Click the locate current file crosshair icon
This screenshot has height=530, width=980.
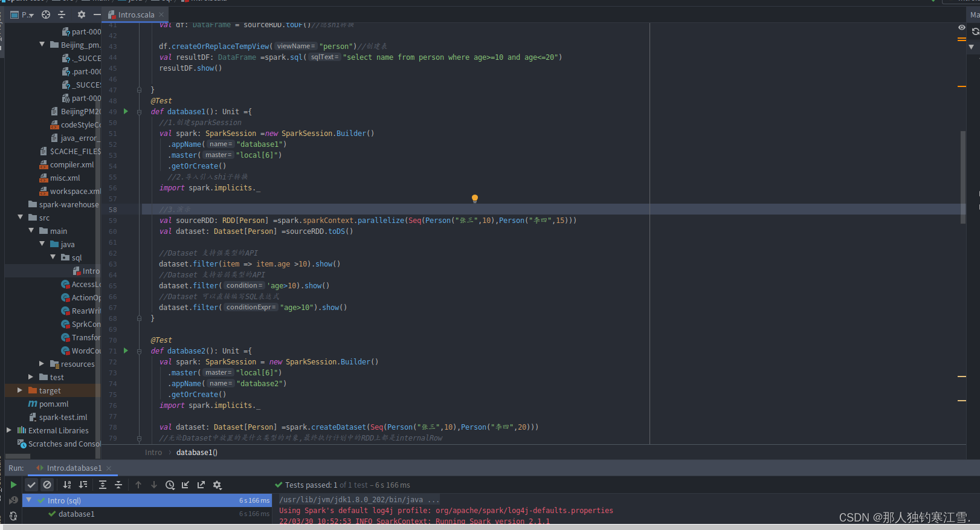pyautogui.click(x=46, y=15)
